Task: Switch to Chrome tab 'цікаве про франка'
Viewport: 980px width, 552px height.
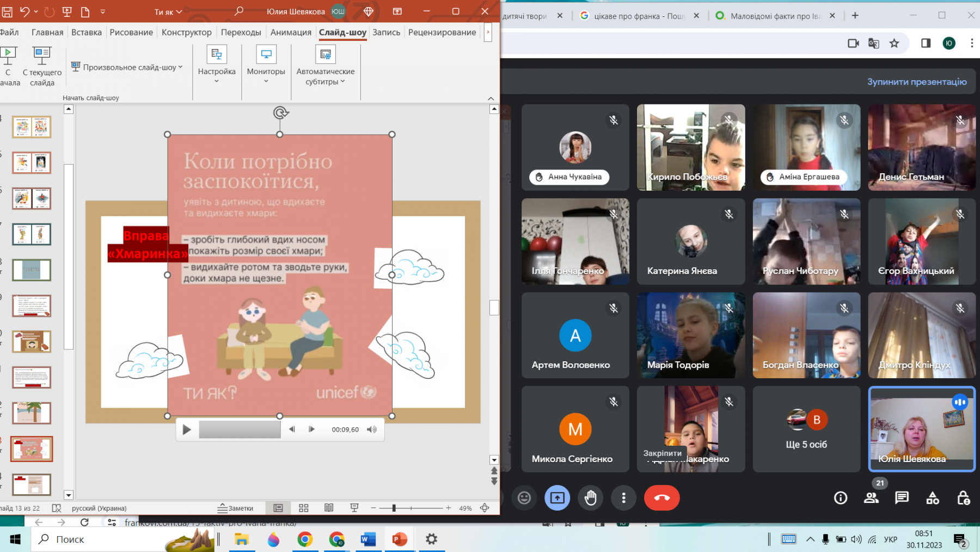Action: pos(640,16)
